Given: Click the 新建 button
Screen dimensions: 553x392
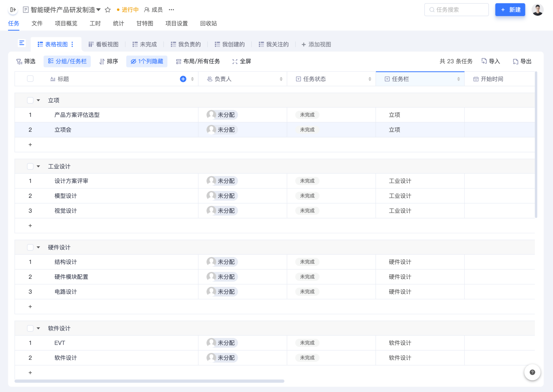Looking at the screenshot, I should (x=510, y=10).
